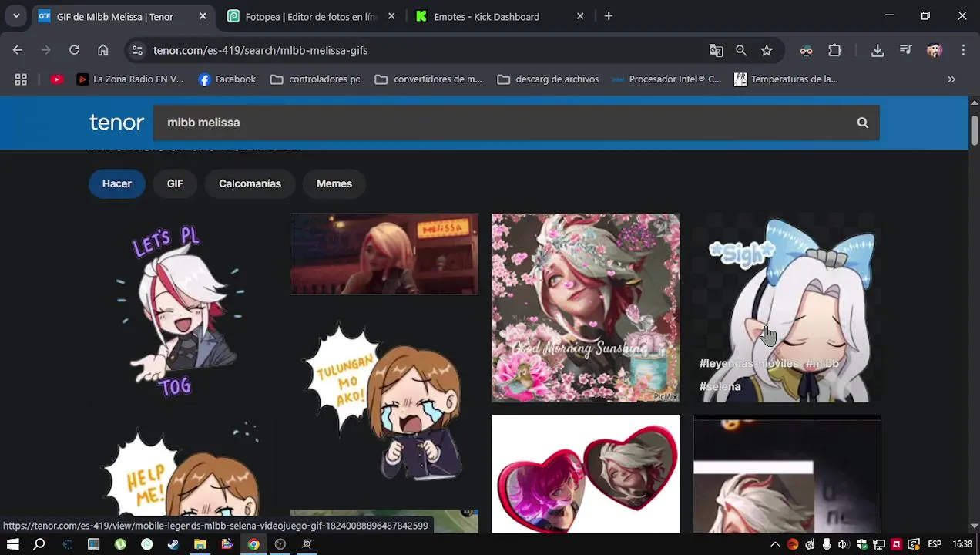Click the address bar URL

tap(260, 50)
